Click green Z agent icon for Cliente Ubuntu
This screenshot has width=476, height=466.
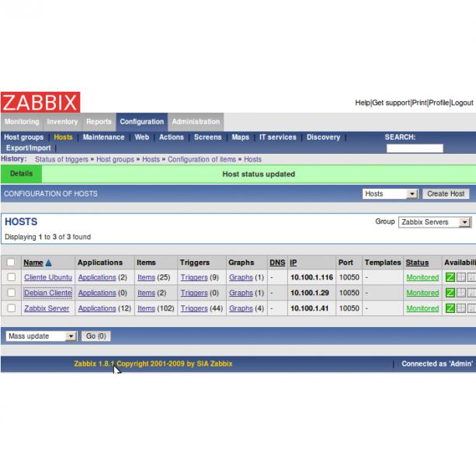[x=450, y=277]
